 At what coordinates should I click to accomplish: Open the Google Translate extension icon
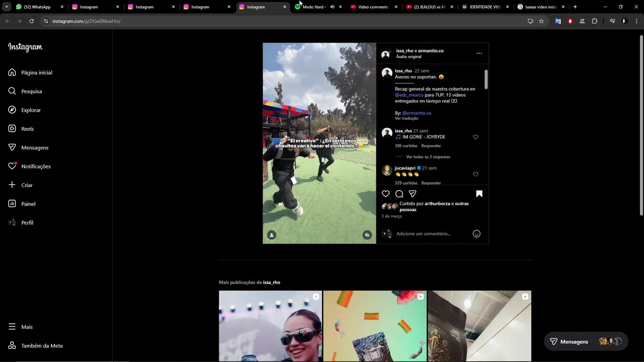(558, 21)
